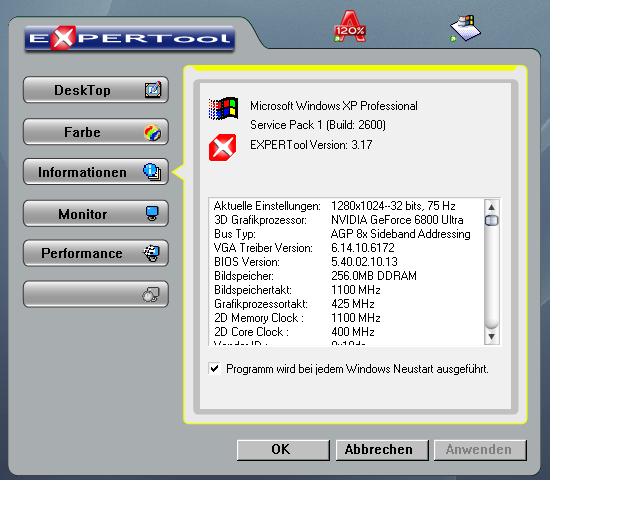Click the red 120% font-size icon

350,27
